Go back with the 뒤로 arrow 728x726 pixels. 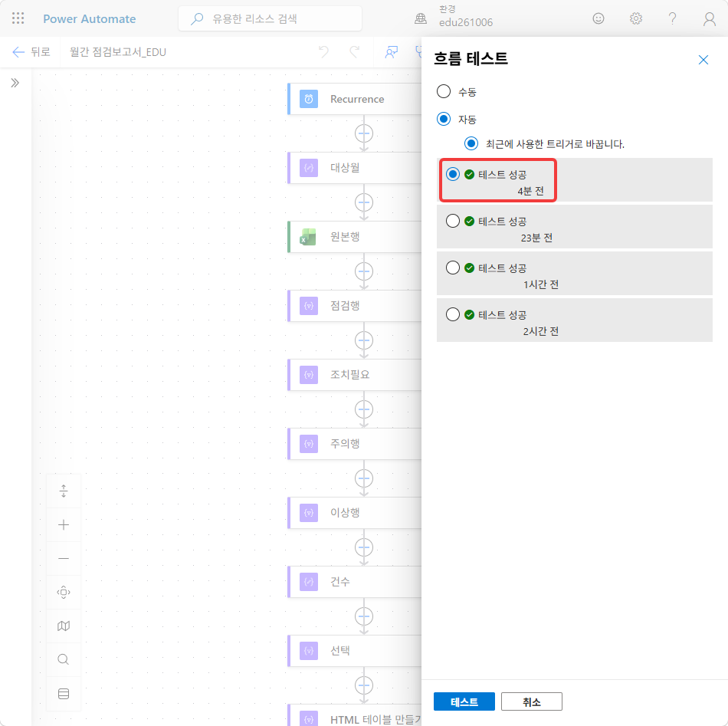(31, 51)
